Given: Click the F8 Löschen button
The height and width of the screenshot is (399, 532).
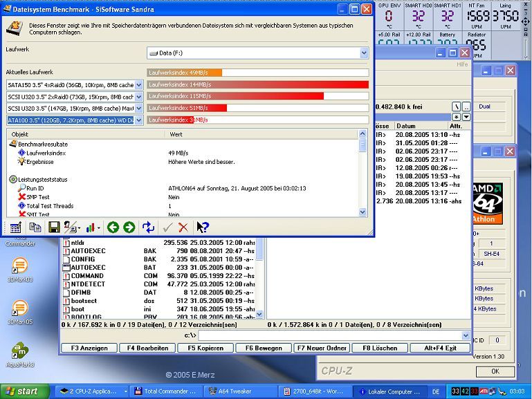Looking at the screenshot, I should [x=380, y=348].
